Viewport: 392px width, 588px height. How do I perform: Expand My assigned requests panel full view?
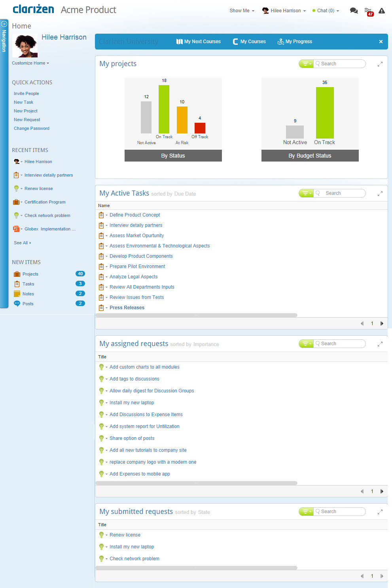click(380, 344)
